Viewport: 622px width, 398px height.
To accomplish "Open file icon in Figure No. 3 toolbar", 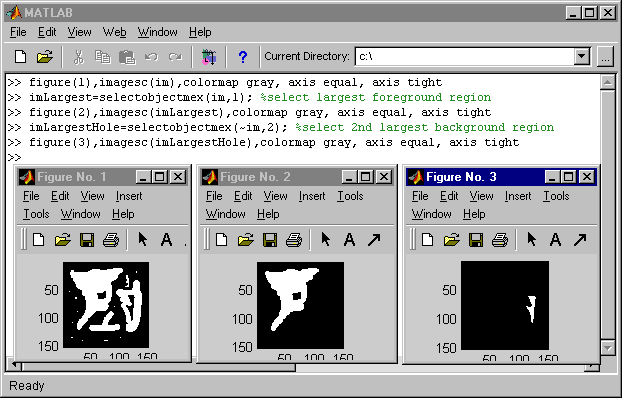I will pos(452,240).
